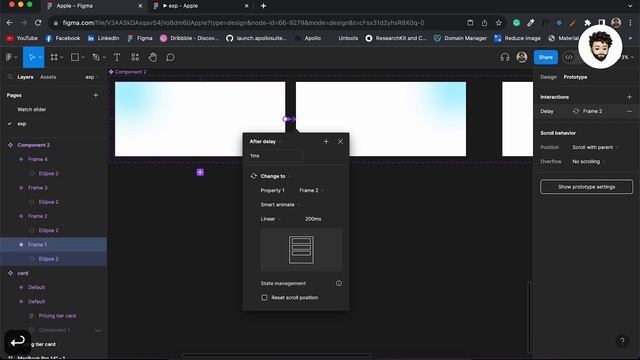Open browser extensions puzzle icon
This screenshot has height=360, width=640.
coord(587,23)
